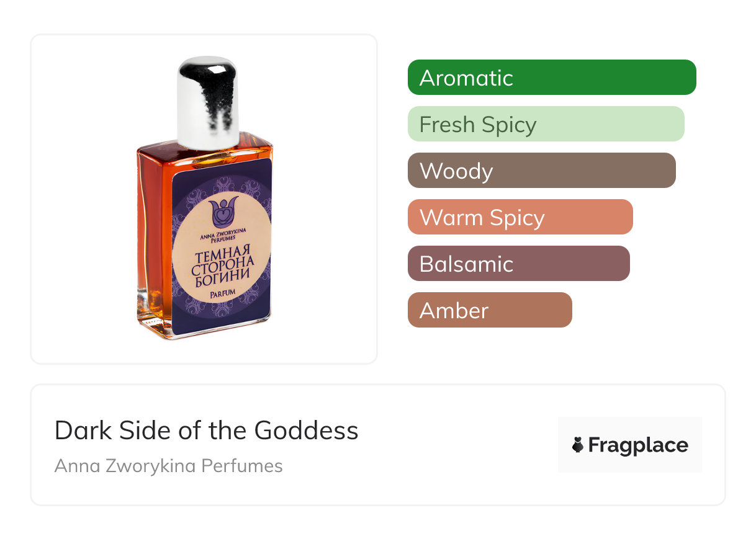Select the green Aromatic accord bar

coord(551,78)
